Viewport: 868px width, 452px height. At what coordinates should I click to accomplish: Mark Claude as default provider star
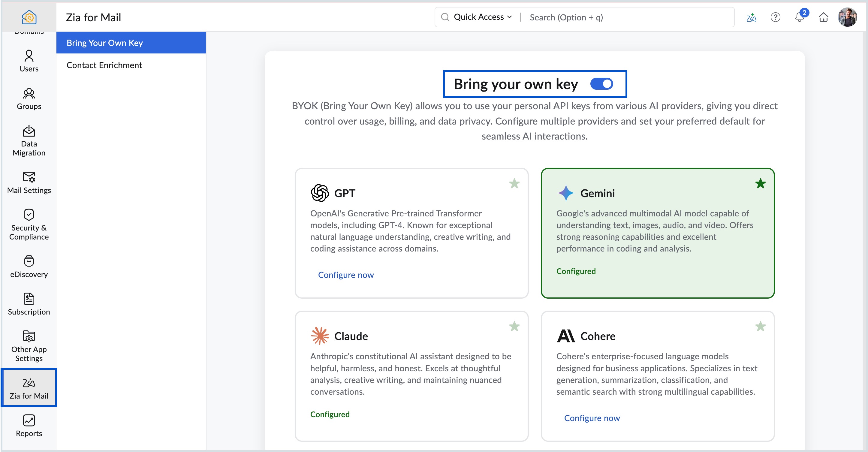pos(514,326)
